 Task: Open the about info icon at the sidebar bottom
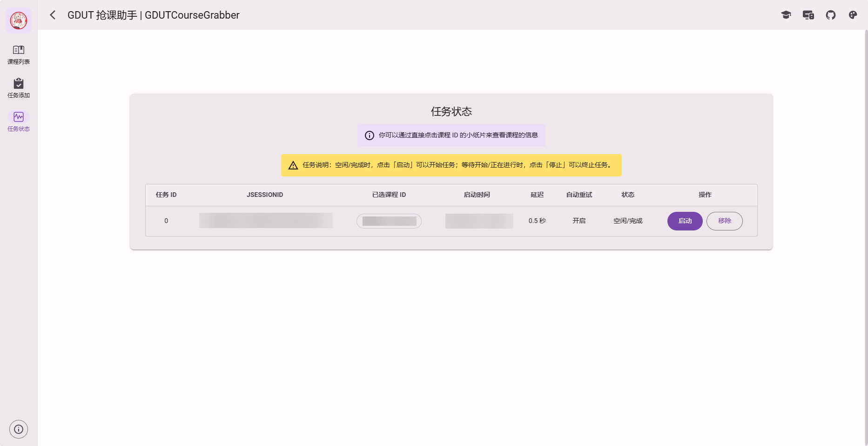click(x=19, y=429)
